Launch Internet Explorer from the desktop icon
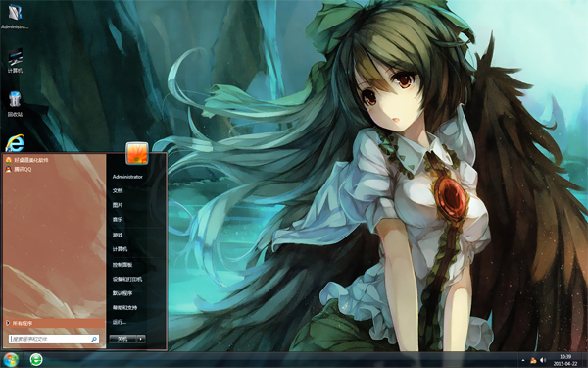Viewport: 588px width, 368px height. coord(15,142)
